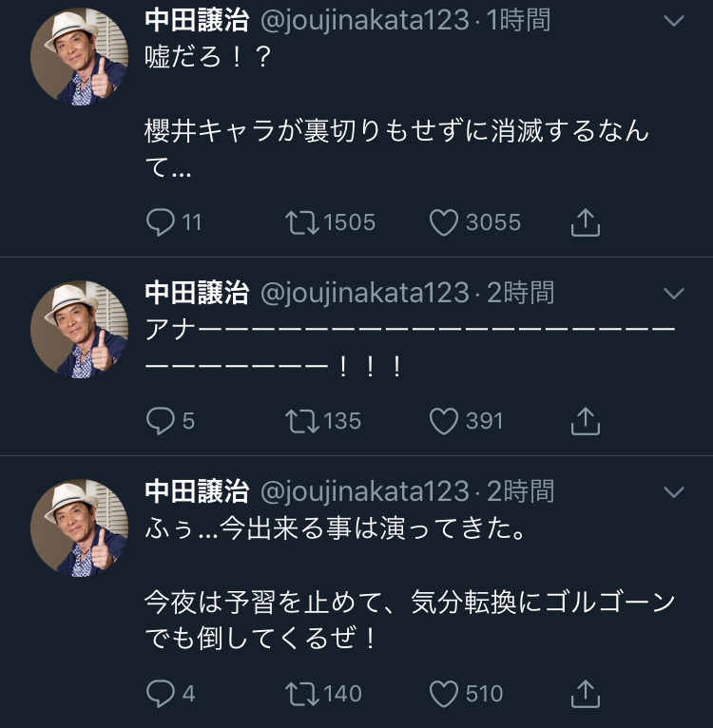Open @joujinakata123 handle on the last tweet
The height and width of the screenshot is (728, 713).
(364, 491)
